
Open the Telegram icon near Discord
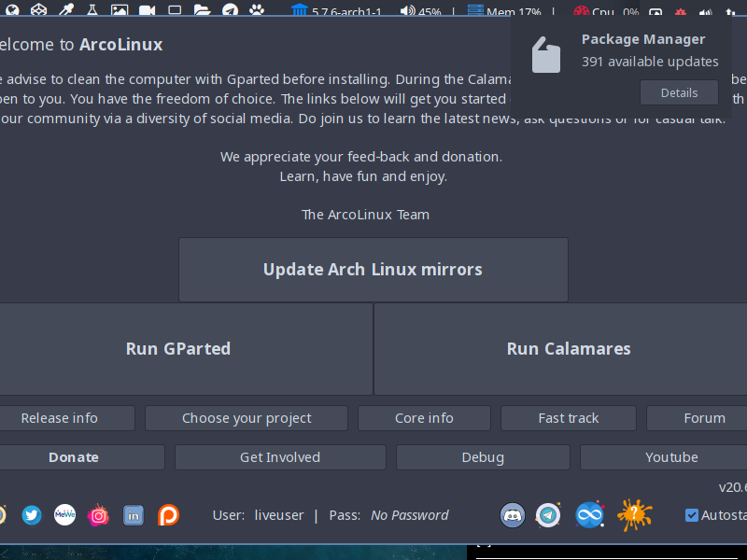(548, 515)
